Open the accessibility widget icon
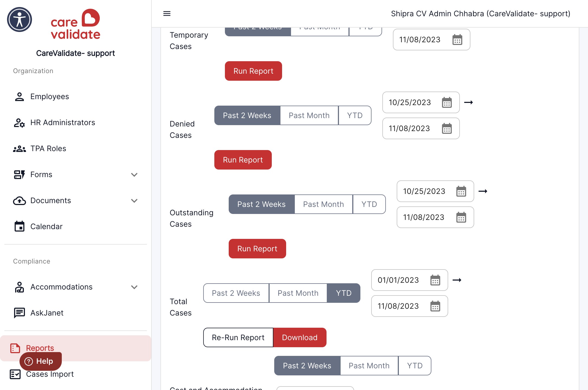The width and height of the screenshot is (588, 390). point(20,19)
